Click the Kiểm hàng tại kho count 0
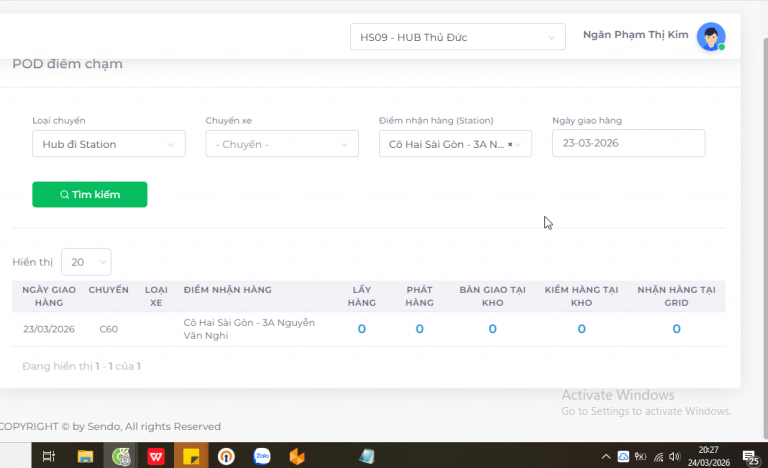Screen dimensions: 768x468 pyautogui.click(x=581, y=329)
